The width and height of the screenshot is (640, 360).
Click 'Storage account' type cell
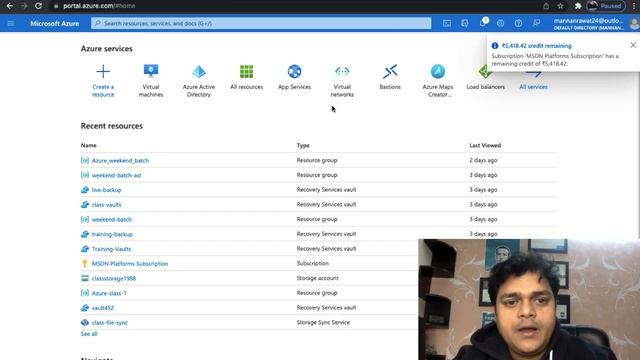[318, 278]
